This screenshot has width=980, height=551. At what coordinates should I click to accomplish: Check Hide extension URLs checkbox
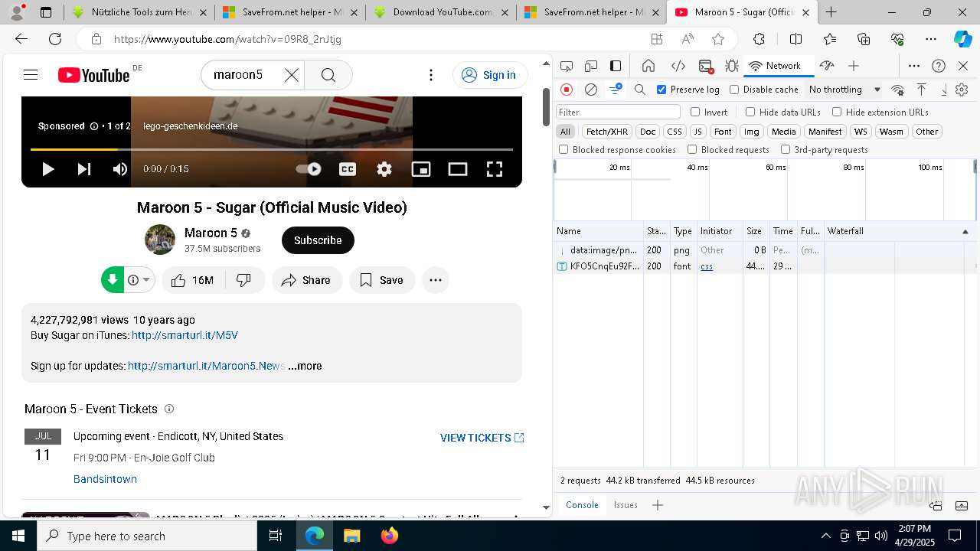837,112
